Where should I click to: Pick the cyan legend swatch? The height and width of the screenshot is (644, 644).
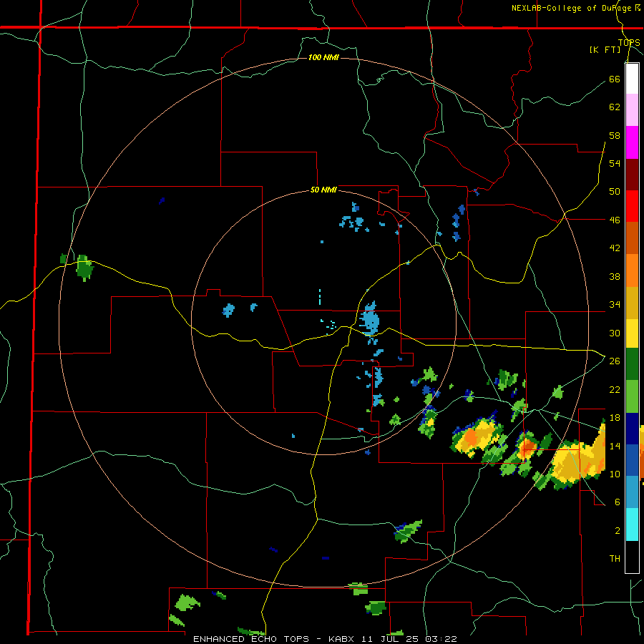coord(632,525)
